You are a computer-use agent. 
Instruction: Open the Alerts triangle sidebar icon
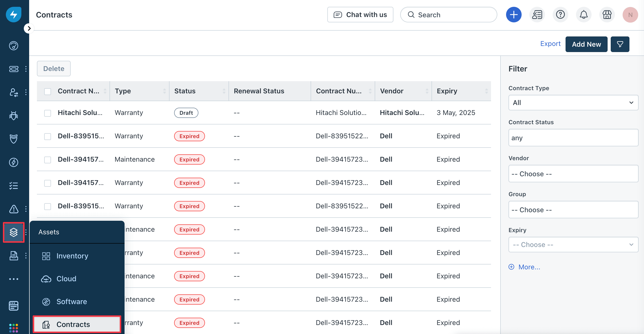[14, 209]
